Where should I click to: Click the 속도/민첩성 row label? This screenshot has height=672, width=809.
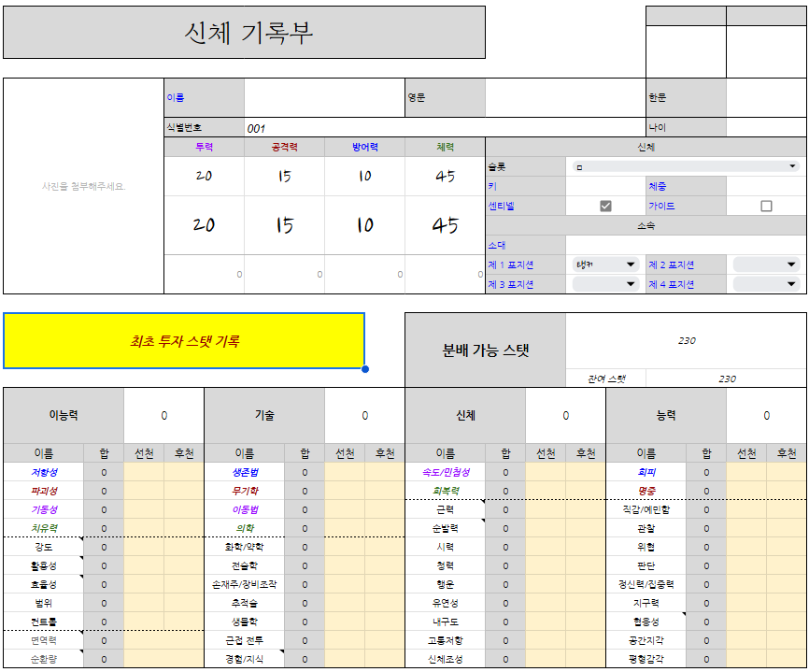(x=446, y=472)
